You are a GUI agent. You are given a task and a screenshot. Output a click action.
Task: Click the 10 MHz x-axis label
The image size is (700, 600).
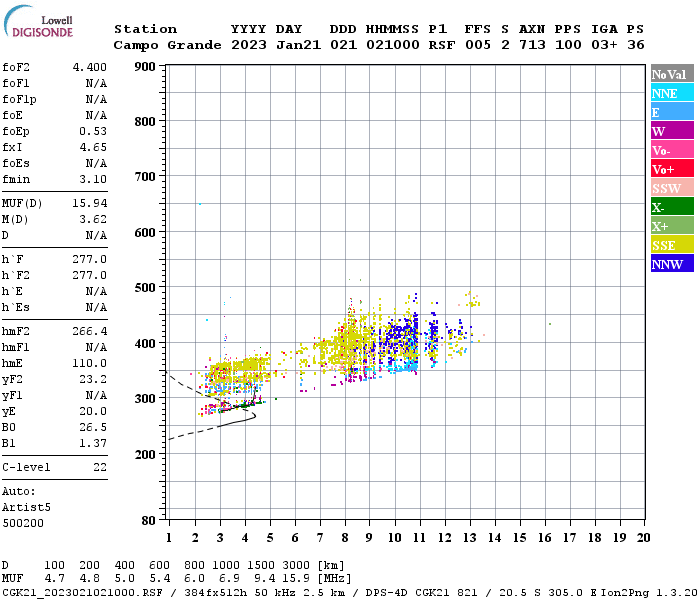pos(394,538)
